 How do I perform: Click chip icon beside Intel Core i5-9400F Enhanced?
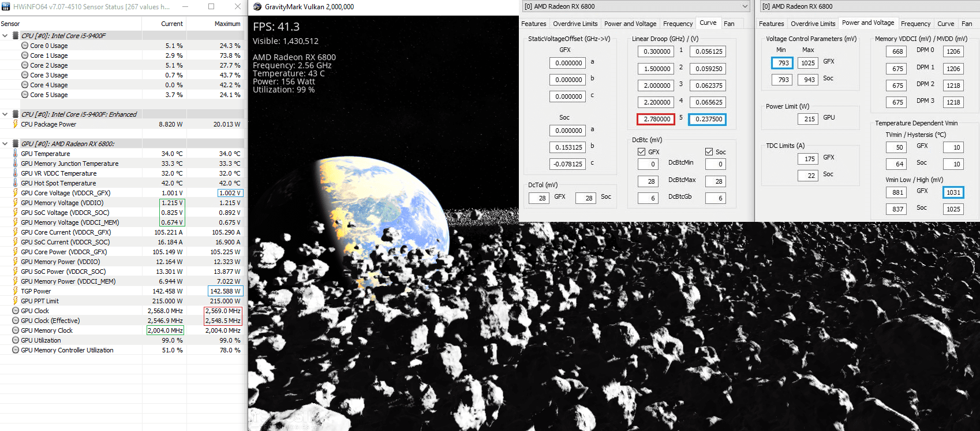click(x=16, y=114)
